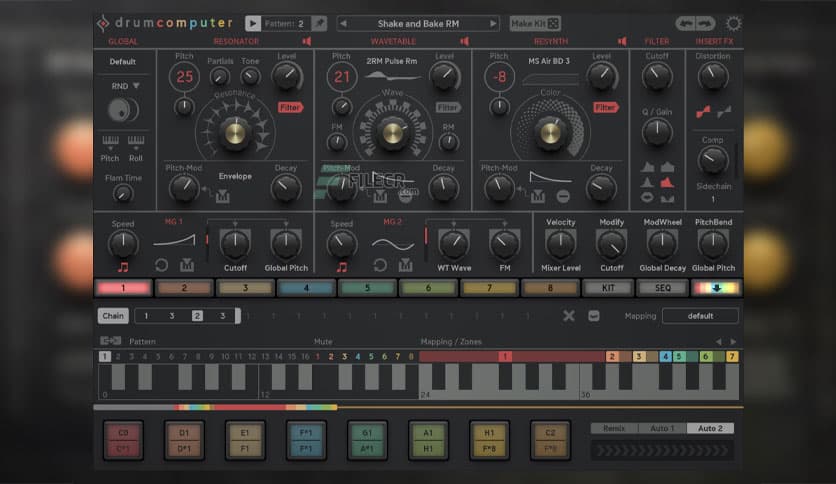Click the rainbow download arrow button
Screen dimensions: 836x484
coord(716,288)
